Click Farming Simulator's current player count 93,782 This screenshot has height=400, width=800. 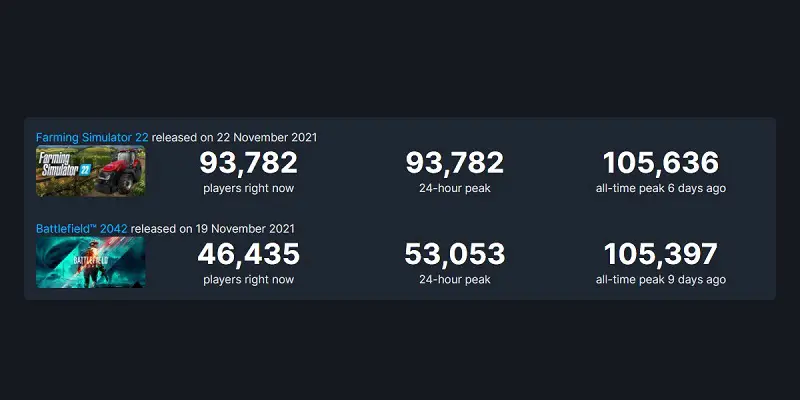tap(248, 163)
